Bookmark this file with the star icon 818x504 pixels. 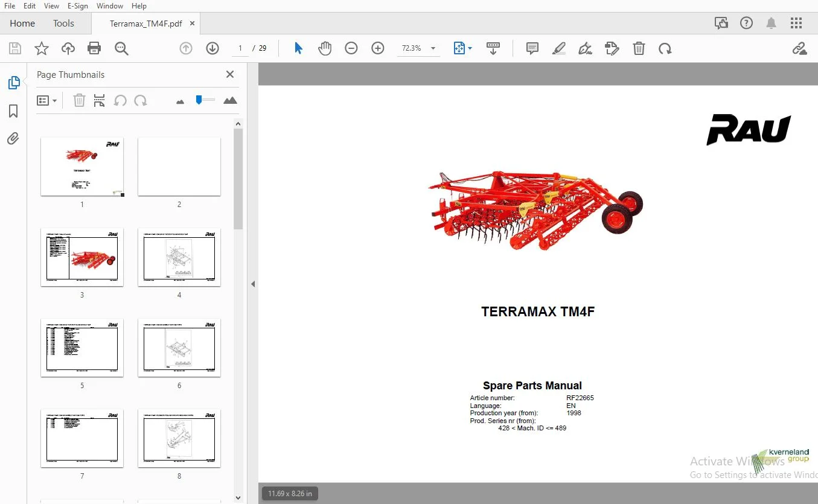42,48
